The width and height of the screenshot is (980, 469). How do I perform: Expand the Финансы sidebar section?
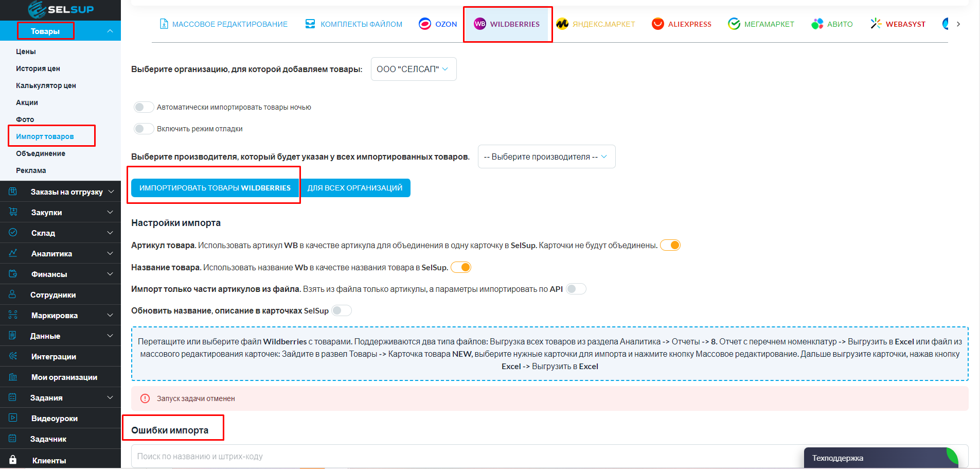110,274
